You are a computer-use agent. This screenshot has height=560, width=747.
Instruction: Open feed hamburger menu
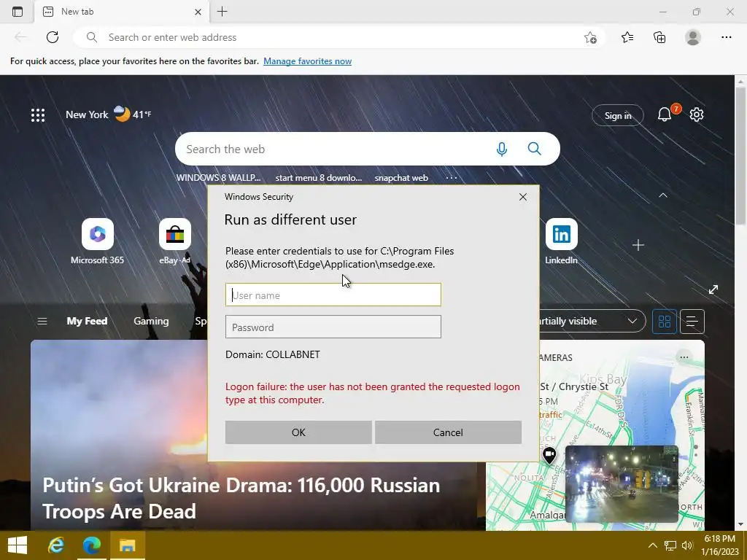[42, 322]
